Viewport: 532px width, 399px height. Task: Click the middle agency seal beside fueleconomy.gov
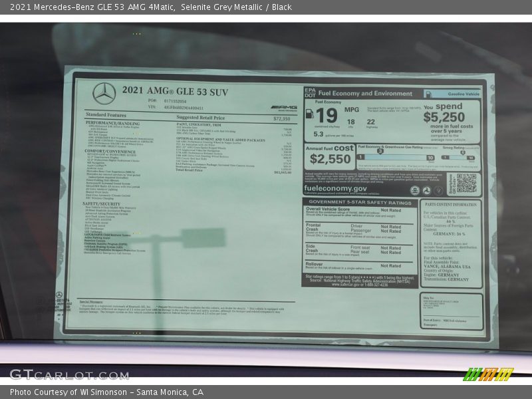(426, 191)
